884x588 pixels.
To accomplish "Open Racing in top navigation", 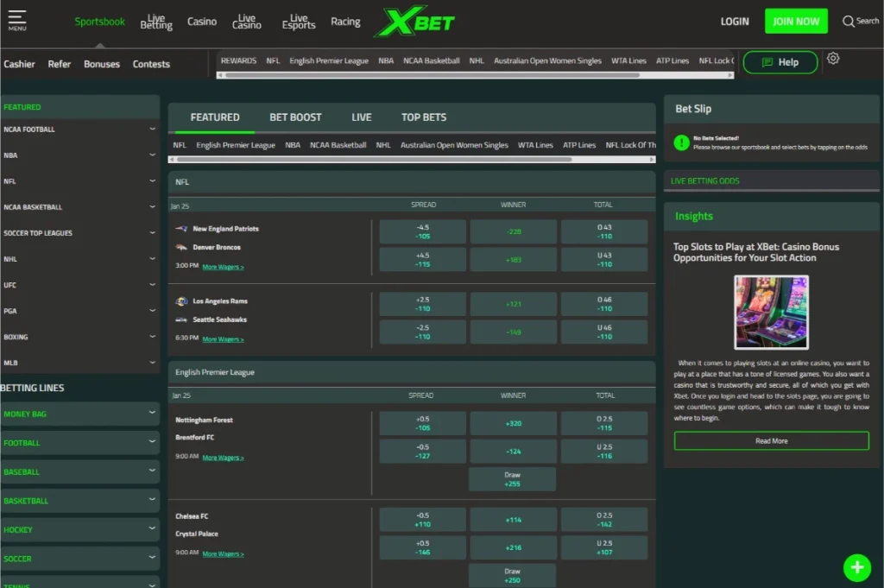I will click(x=345, y=22).
